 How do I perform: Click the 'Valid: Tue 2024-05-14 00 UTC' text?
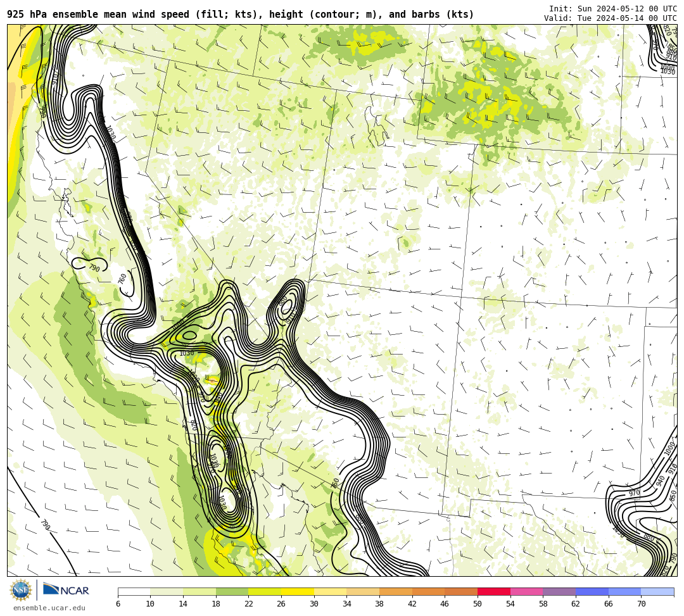click(x=611, y=18)
